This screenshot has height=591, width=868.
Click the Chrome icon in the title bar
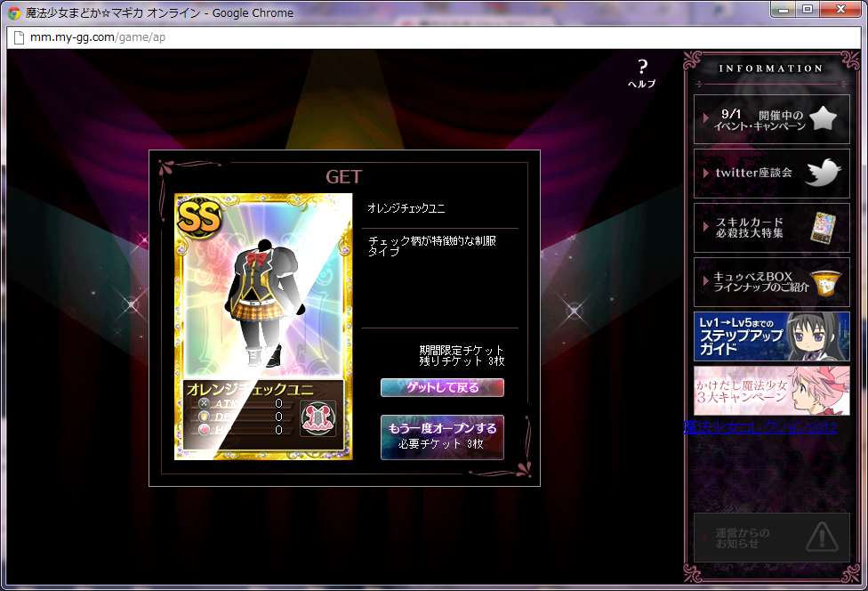(x=14, y=13)
